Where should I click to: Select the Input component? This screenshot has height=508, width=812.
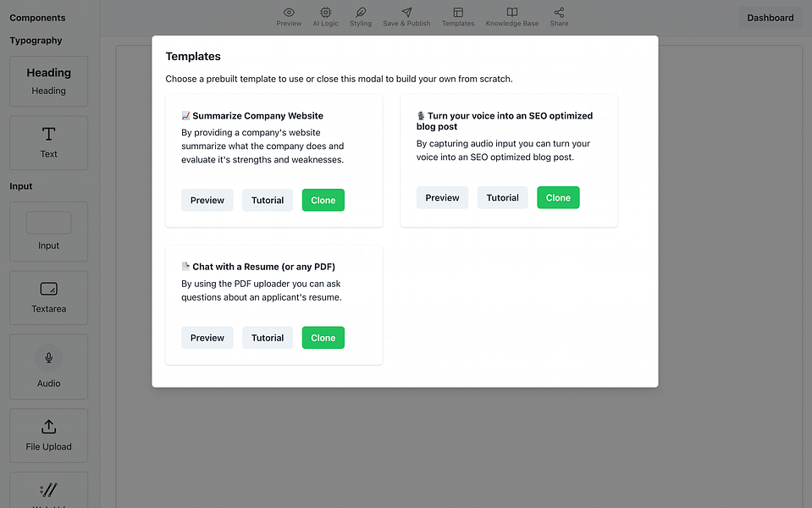tap(48, 231)
